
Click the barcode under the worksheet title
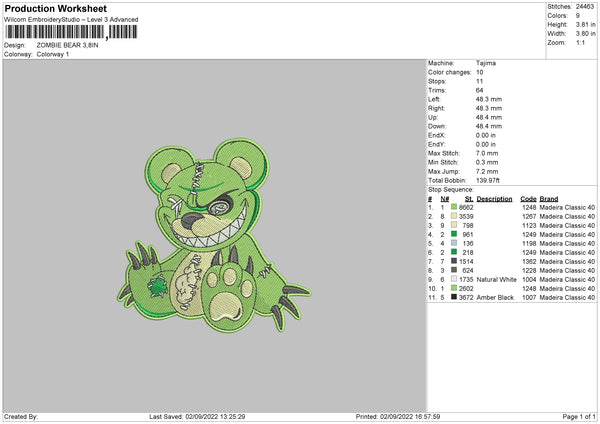[x=71, y=32]
